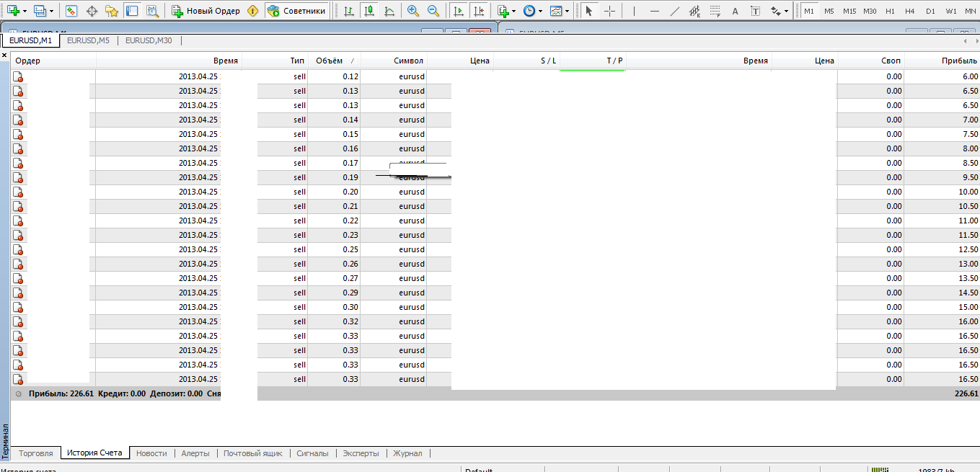
Task: Toggle the Советники auto-trading button
Action: pyautogui.click(x=297, y=11)
